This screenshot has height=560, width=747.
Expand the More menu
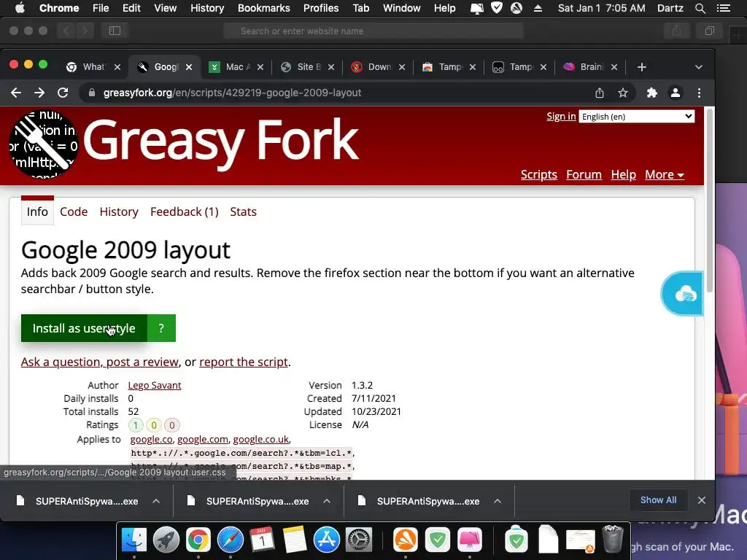point(664,175)
